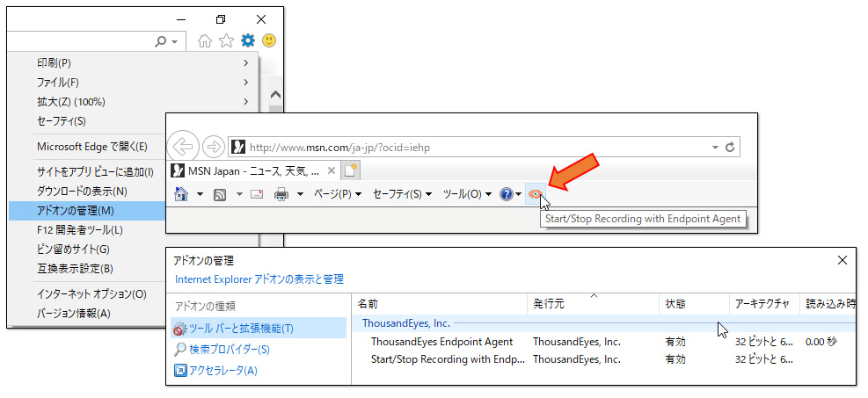Screen dimensions: 868x398
Task: Select ツール バーと拡張機能(T) add-on type
Action: coord(241,329)
